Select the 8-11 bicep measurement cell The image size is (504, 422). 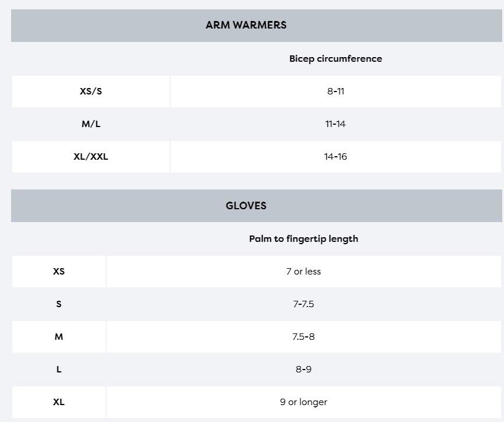pyautogui.click(x=336, y=92)
